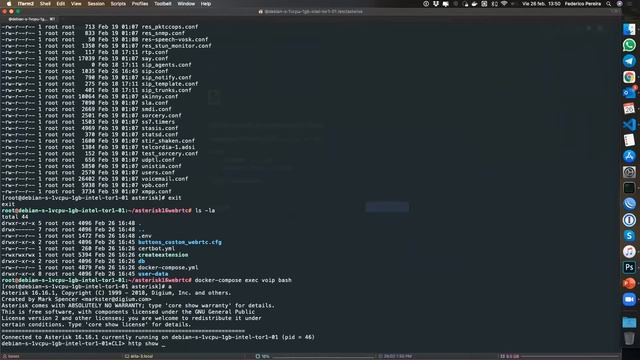
Task: Launch WhatsApp from the Dock
Action: (629, 45)
